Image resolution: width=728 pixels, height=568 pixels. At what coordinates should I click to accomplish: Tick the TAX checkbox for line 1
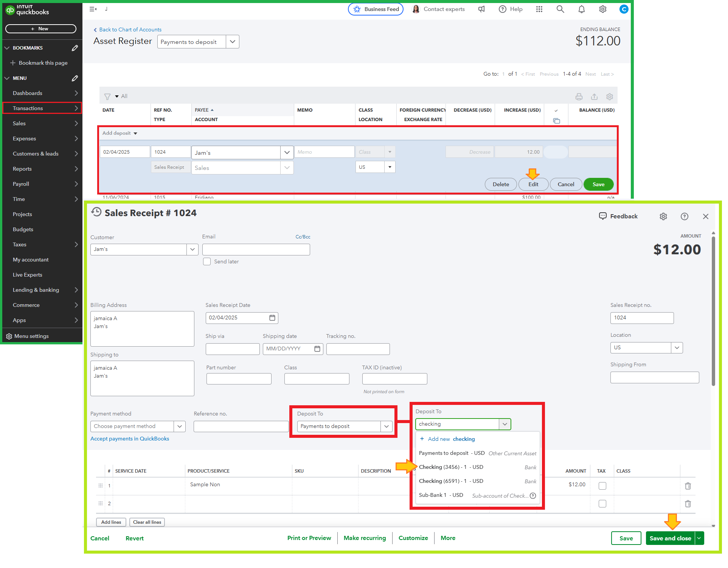(602, 486)
